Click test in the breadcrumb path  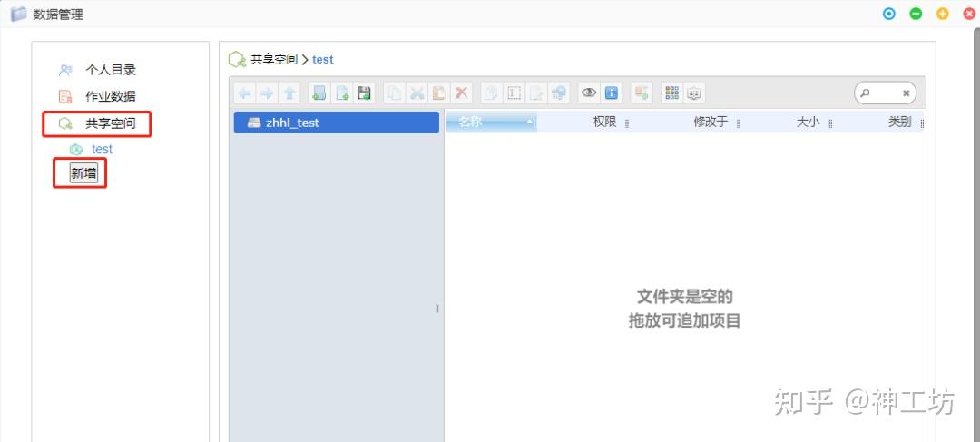coord(323,59)
